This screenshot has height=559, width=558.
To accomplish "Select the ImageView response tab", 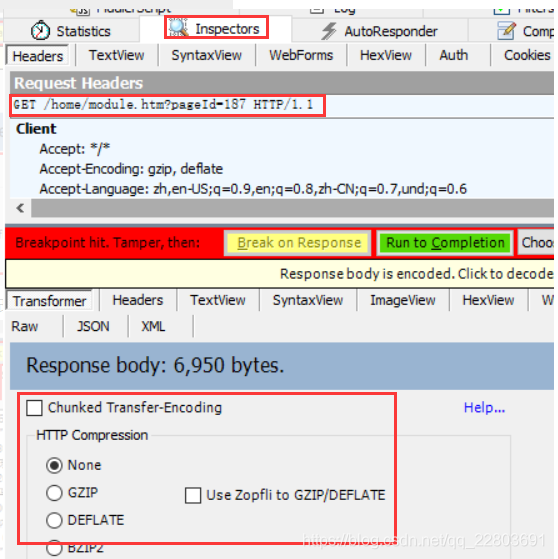I will (x=403, y=300).
